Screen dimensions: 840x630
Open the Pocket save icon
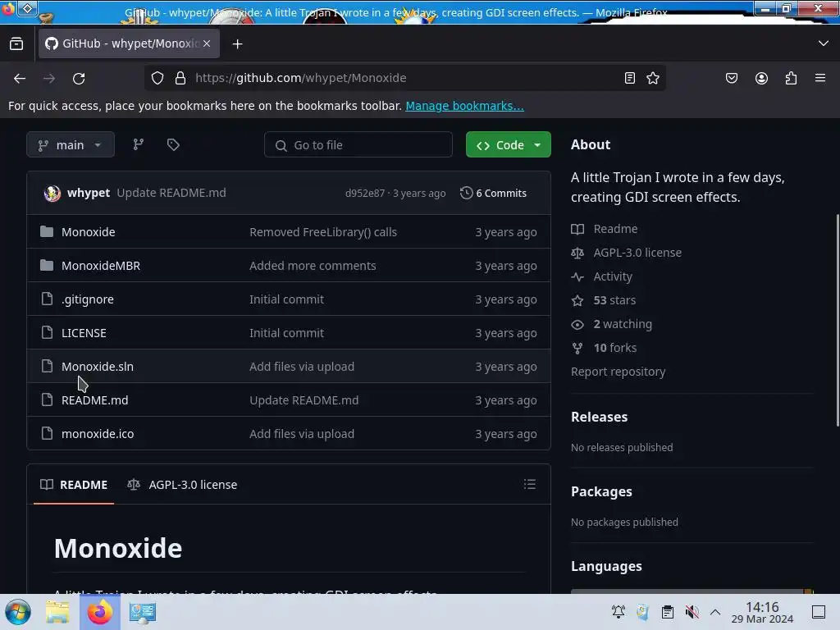(731, 78)
